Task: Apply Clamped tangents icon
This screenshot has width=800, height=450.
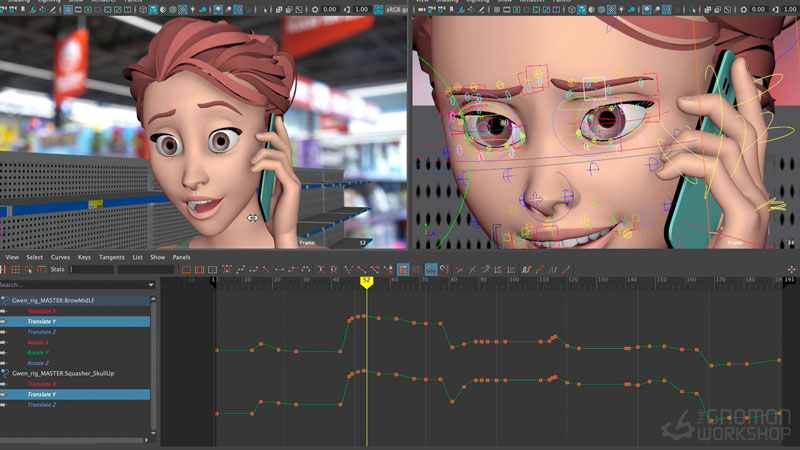Action: click(x=253, y=269)
